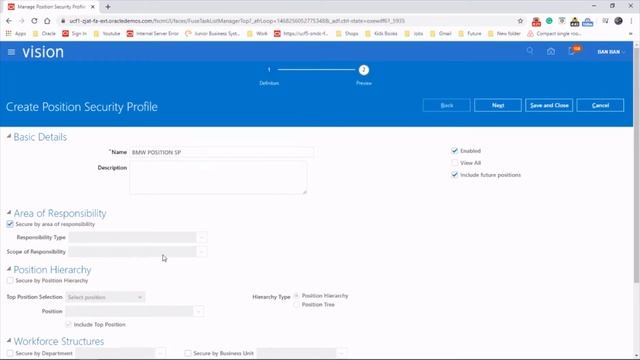Screen dimensions: 640x360
Task: Collapse the Basic Details section
Action: coord(9,136)
